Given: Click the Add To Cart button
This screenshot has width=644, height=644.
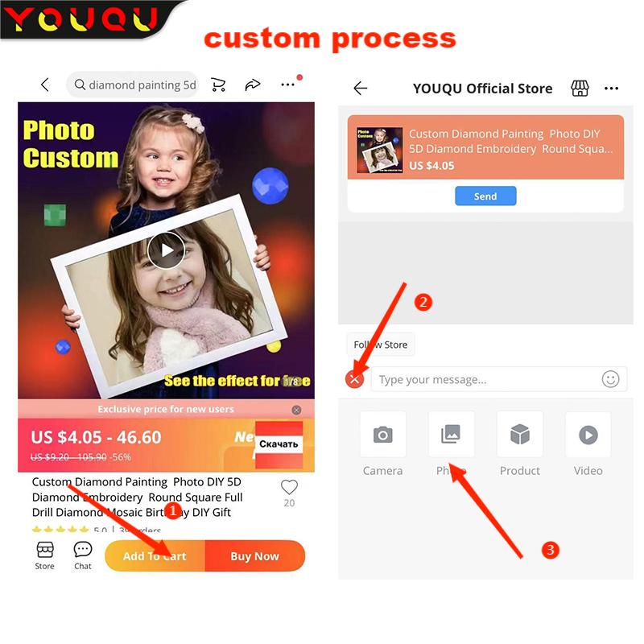Looking at the screenshot, I should point(155,555).
